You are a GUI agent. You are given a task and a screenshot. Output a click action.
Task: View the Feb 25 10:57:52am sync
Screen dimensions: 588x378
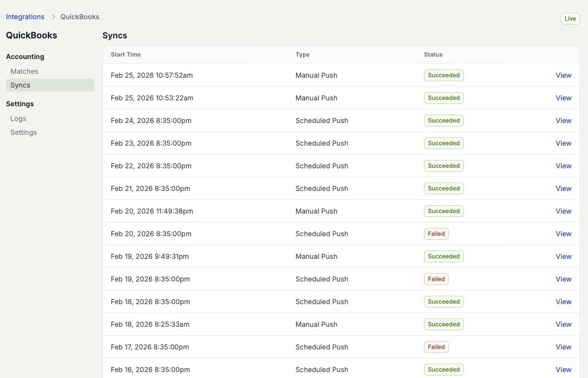pyautogui.click(x=563, y=75)
